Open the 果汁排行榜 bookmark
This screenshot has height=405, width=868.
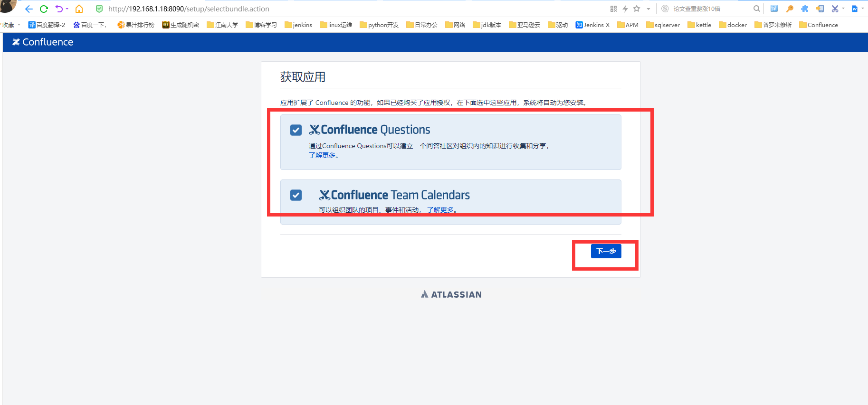(x=136, y=25)
